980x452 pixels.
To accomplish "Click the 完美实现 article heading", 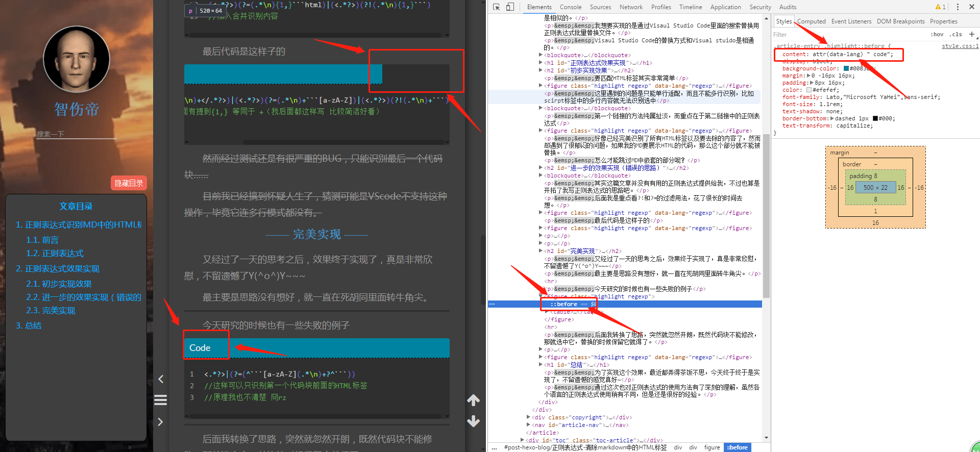I will click(x=316, y=234).
